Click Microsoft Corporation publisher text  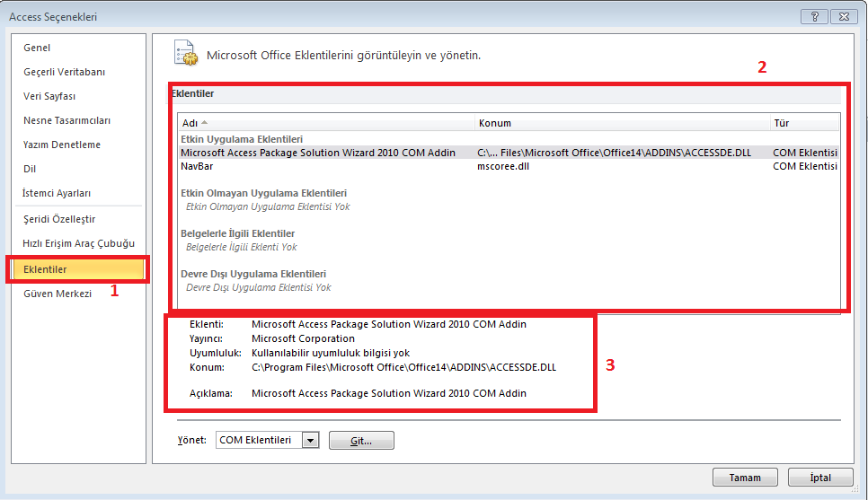(x=303, y=338)
